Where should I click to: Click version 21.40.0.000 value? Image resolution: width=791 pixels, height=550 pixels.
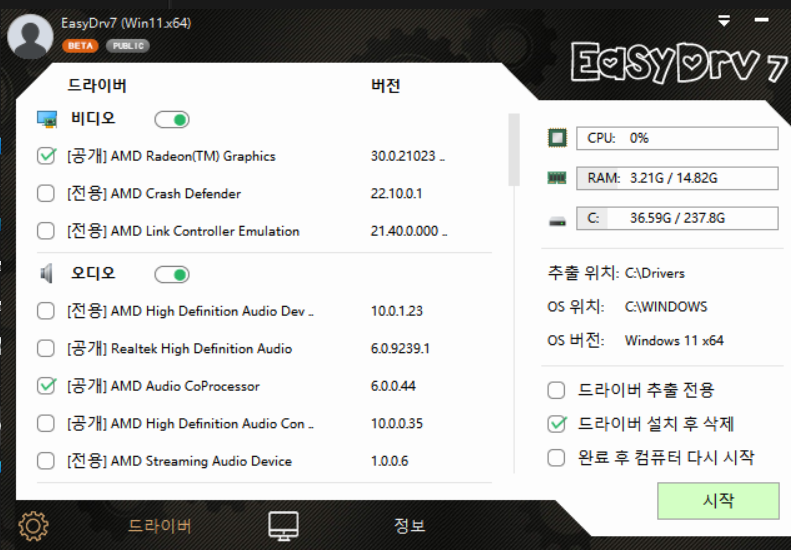[409, 231]
